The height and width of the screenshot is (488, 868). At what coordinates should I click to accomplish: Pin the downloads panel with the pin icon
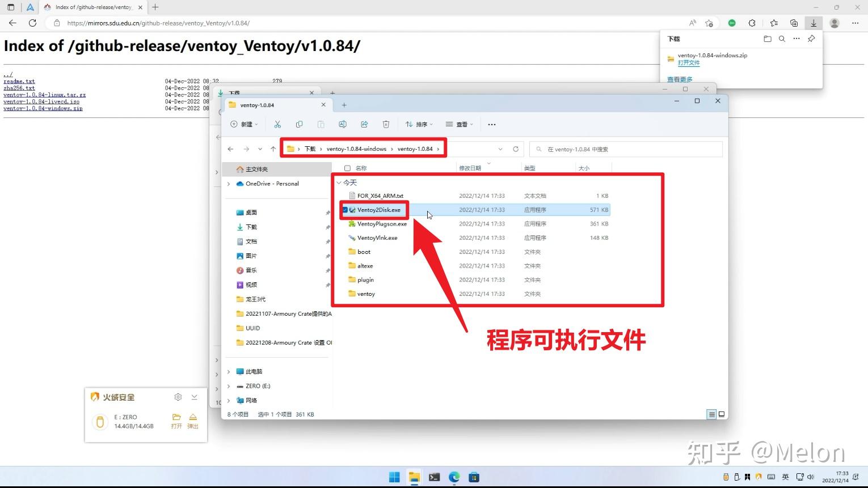pos(811,39)
